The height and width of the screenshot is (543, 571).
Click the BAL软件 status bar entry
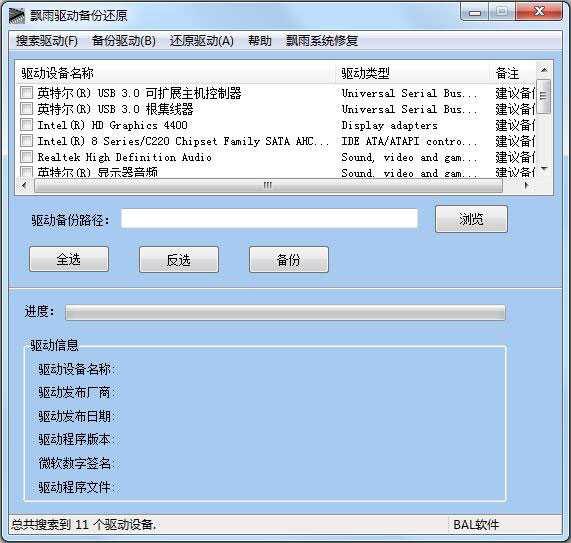coord(476,525)
